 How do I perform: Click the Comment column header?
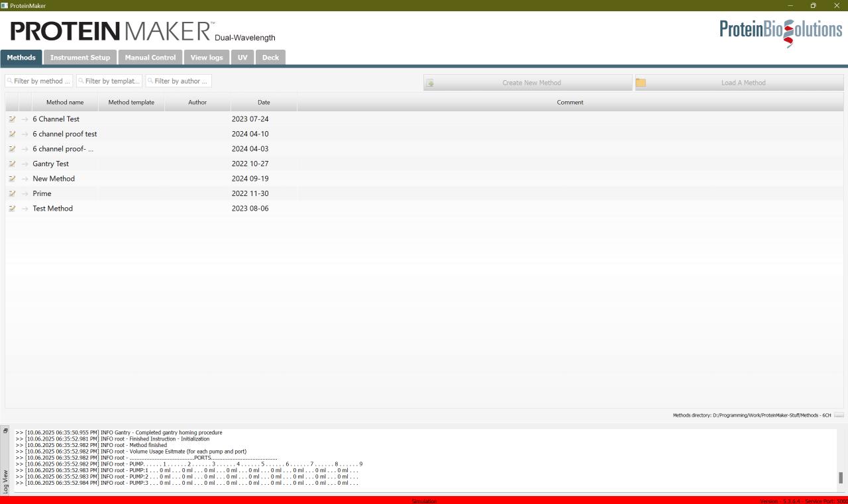point(570,102)
